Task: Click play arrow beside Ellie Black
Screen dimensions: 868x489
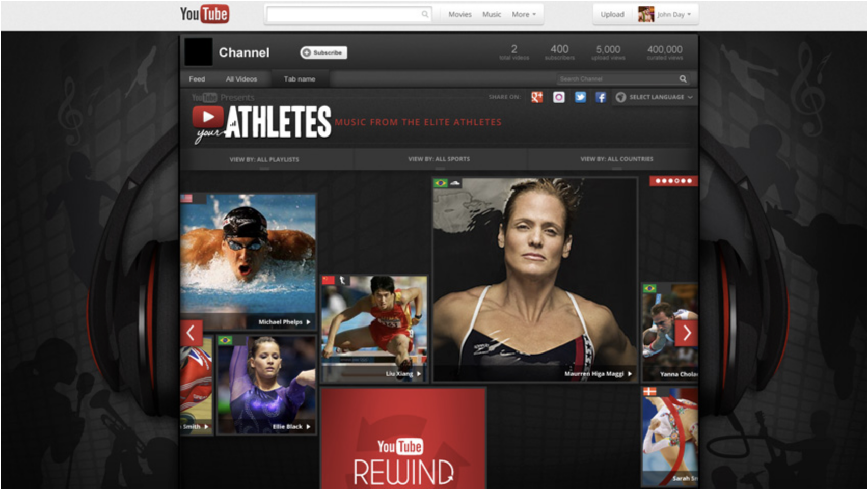Action: click(308, 427)
